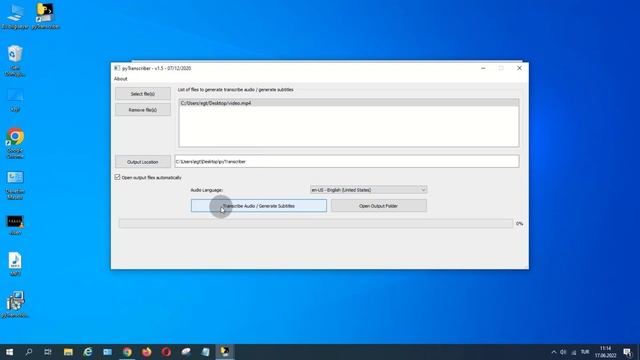Viewport: 640px width, 360px height.
Task: Launch Internet Explorer from taskbar
Action: tap(88, 352)
